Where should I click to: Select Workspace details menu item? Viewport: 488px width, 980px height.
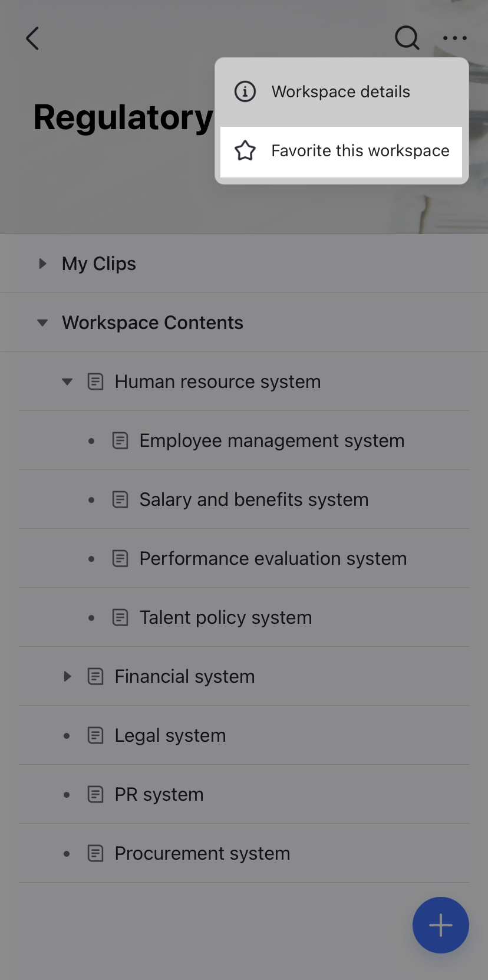[341, 92]
